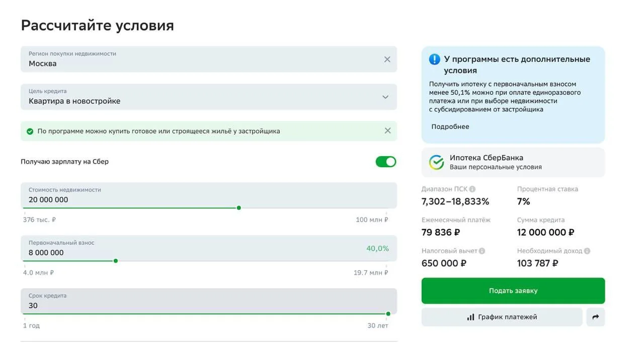Click the 103 787 ₽ required income value
The height and width of the screenshot is (344, 644).
coord(538,263)
